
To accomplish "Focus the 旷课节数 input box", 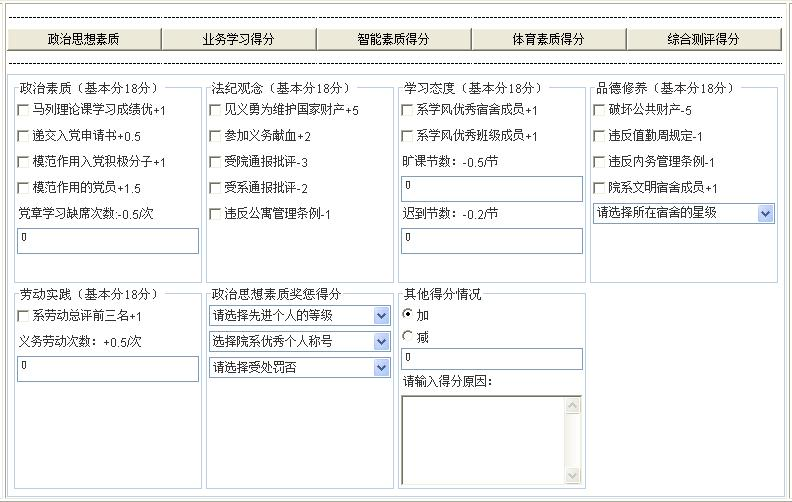I will point(492,189).
